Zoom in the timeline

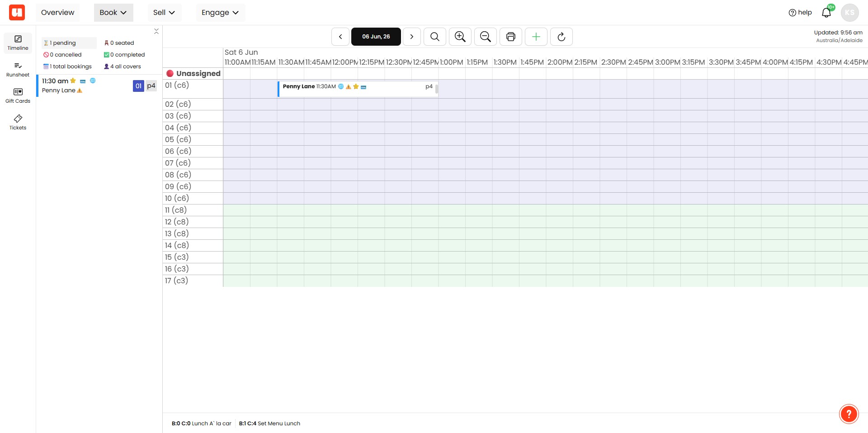pyautogui.click(x=460, y=37)
